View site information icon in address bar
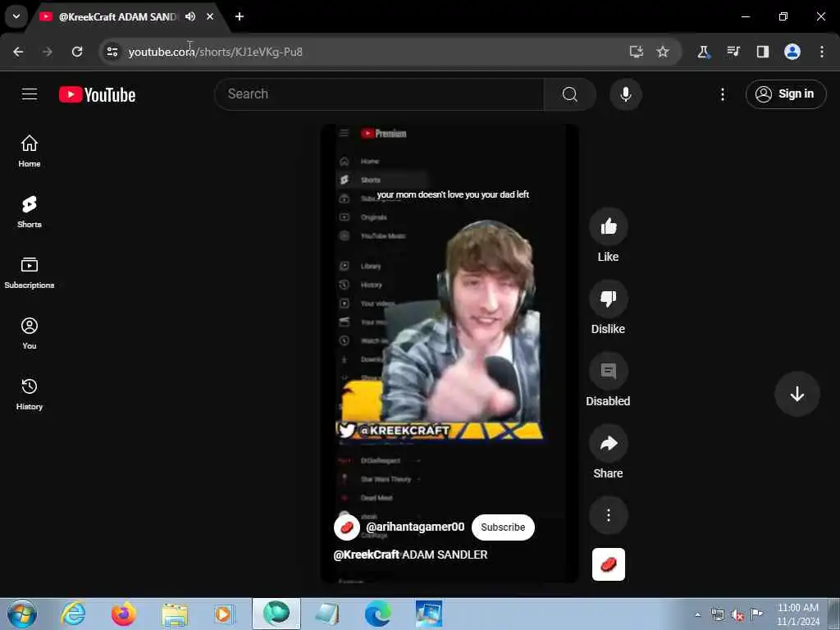 [x=112, y=52]
